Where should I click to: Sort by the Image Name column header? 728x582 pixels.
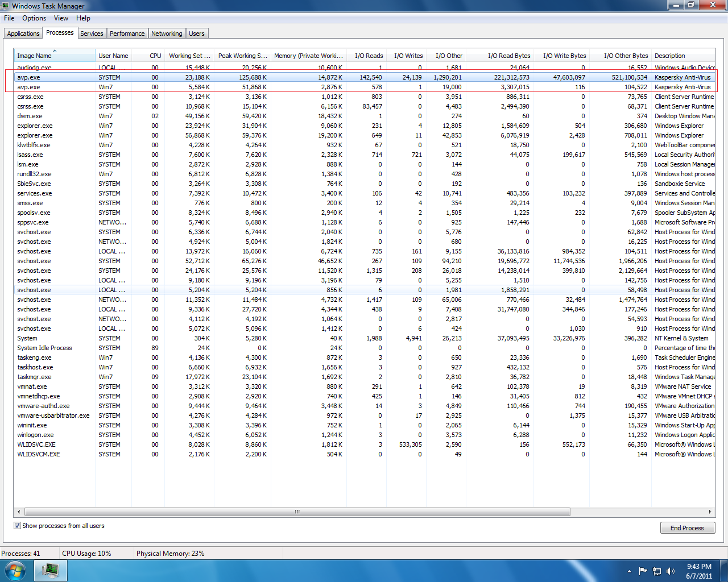(x=55, y=56)
